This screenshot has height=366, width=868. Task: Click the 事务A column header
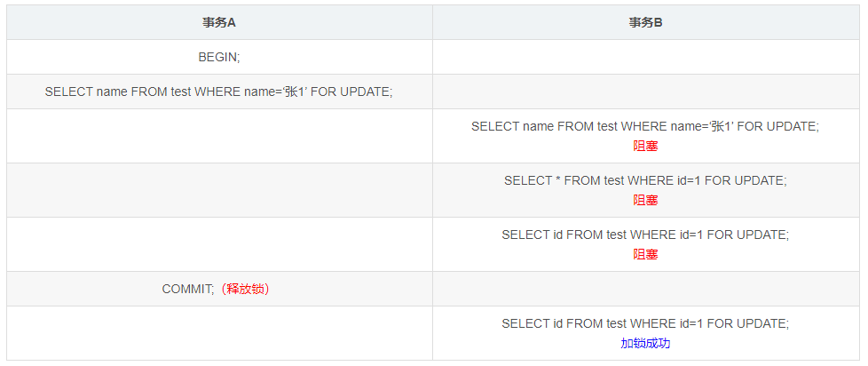(x=219, y=23)
